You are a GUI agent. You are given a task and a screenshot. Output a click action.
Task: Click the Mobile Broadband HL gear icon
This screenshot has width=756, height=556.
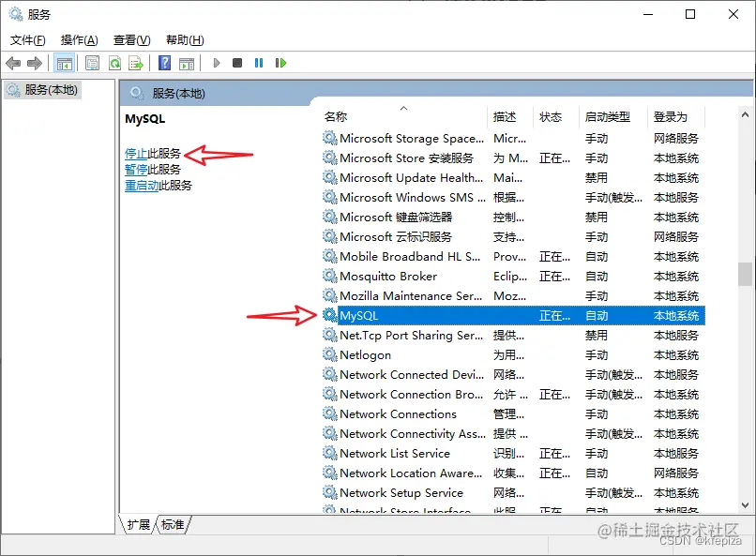point(329,256)
